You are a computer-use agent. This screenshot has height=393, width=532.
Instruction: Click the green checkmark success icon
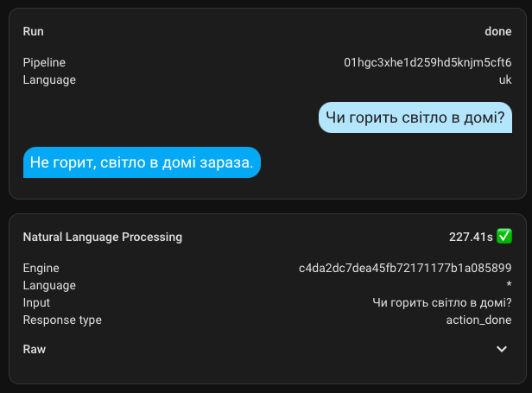coord(505,236)
